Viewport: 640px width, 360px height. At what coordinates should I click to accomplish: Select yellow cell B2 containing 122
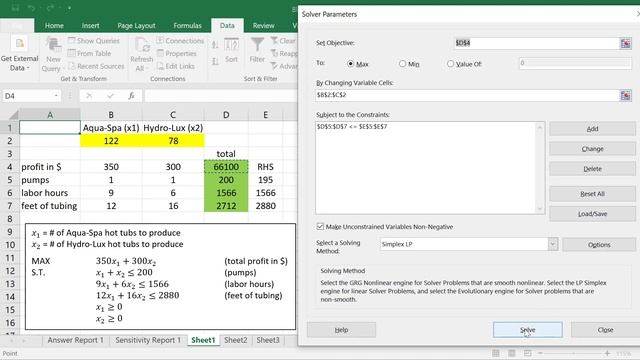tap(111, 141)
